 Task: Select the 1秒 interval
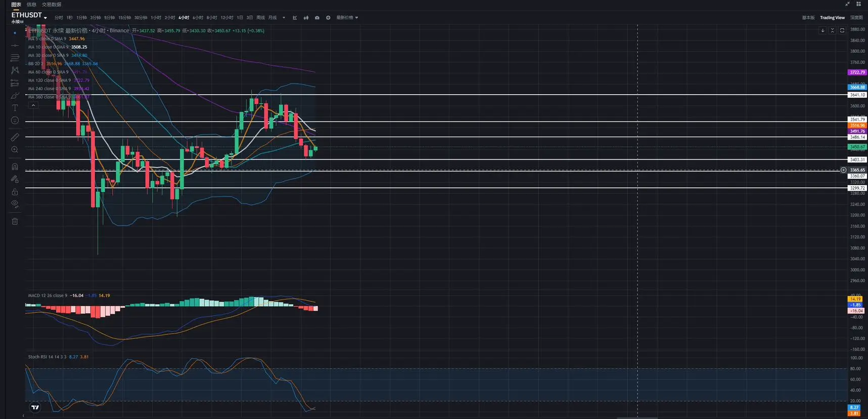[70, 18]
